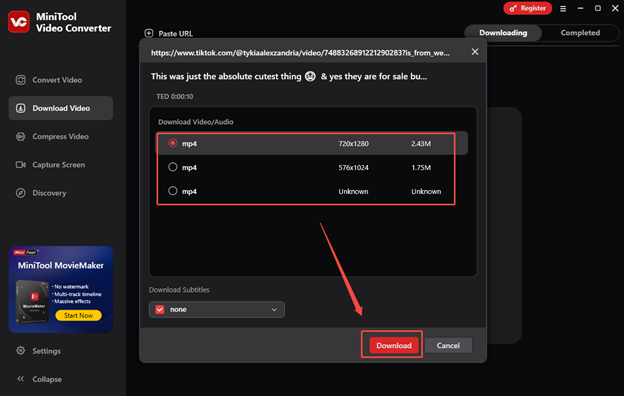Click the MiniTool Video Converter logo icon

tap(19, 22)
